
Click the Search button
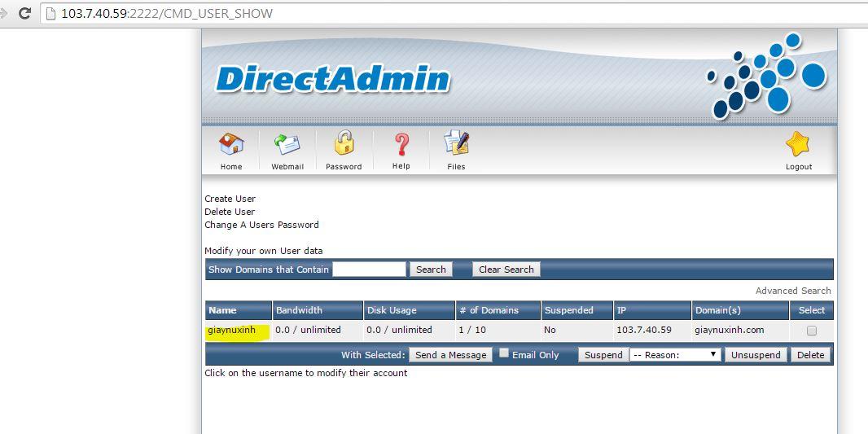click(x=431, y=270)
